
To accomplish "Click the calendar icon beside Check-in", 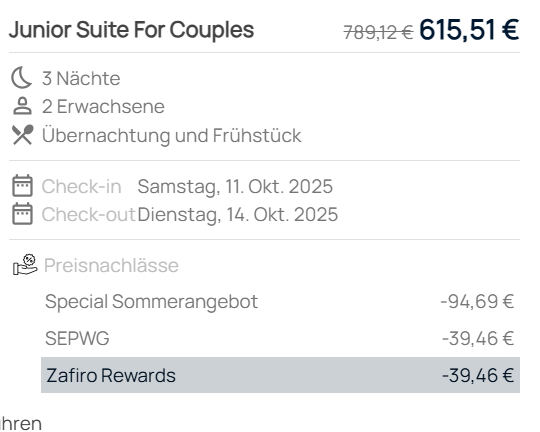I will point(23,186).
